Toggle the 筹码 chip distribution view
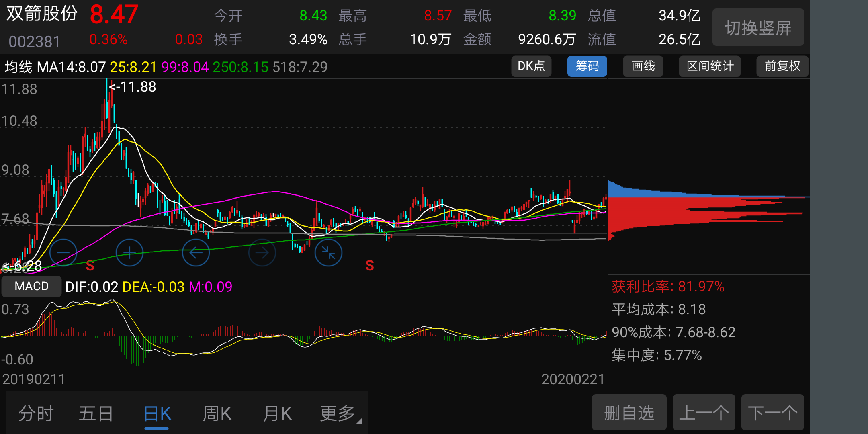This screenshot has height=434, width=868. (587, 66)
